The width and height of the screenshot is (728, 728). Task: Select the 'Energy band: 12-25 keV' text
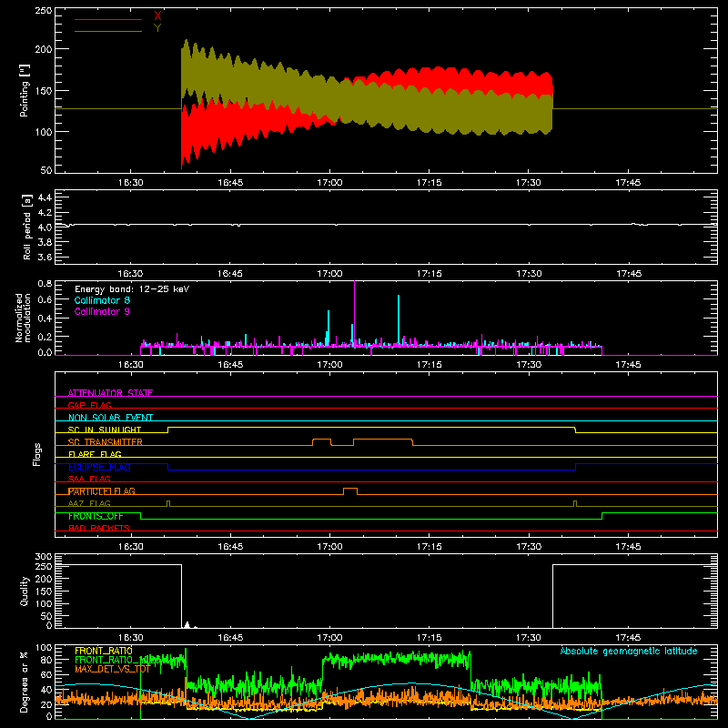coord(132,289)
